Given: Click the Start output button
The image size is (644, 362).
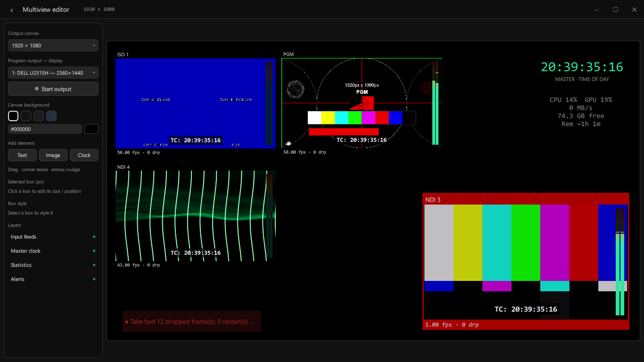Looking at the screenshot, I should 53,89.
